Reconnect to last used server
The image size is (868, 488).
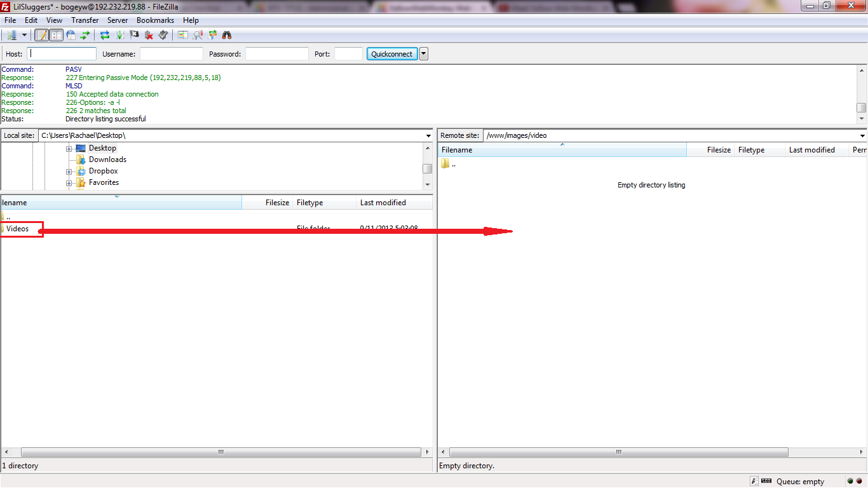[x=163, y=36]
